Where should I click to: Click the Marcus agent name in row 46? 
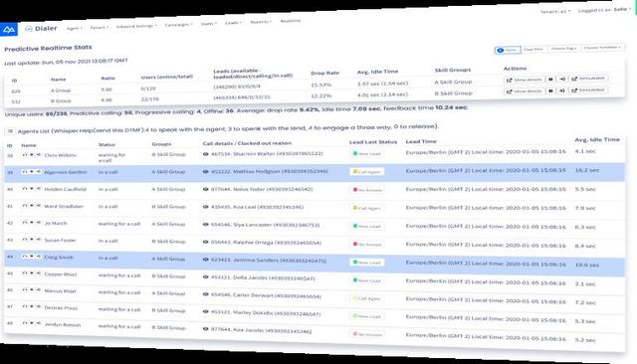(60, 291)
